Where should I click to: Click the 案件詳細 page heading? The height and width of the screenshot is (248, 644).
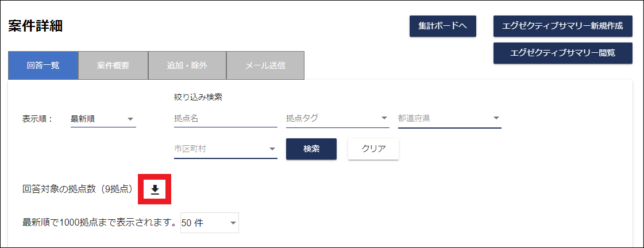[36, 26]
